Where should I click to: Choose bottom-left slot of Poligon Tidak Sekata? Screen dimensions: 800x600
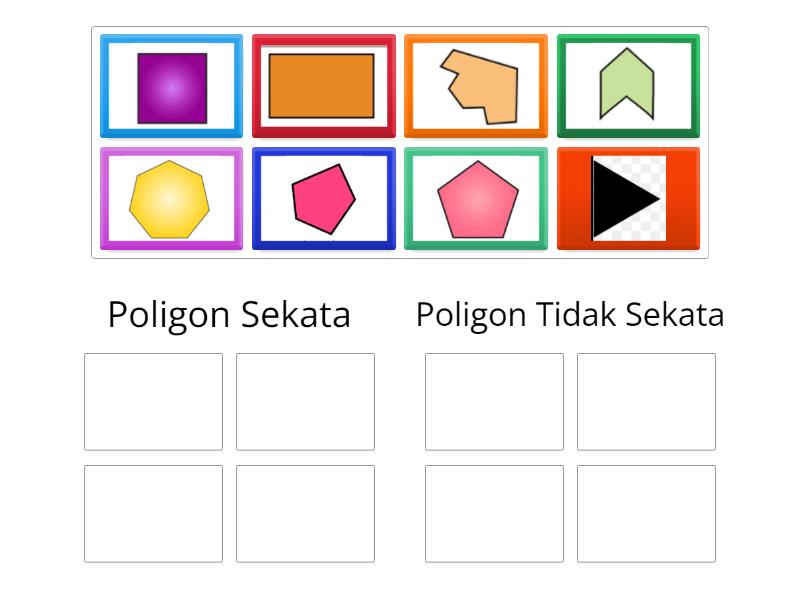[x=494, y=514]
